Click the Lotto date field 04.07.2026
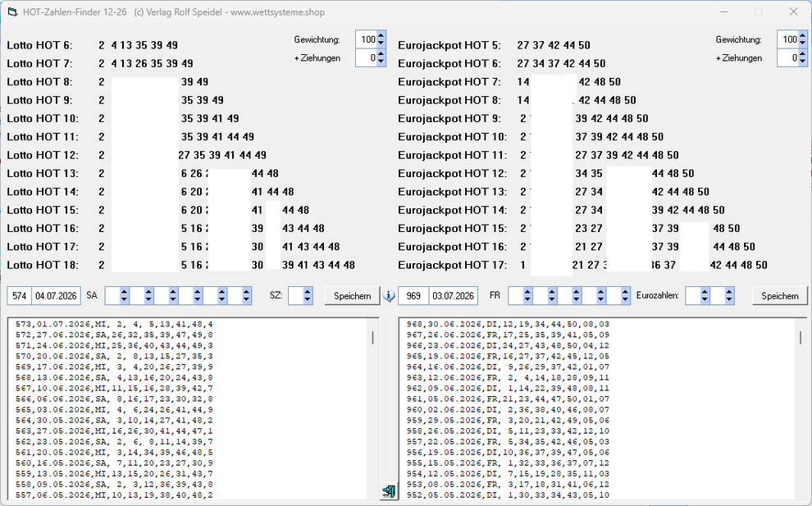 56,296
